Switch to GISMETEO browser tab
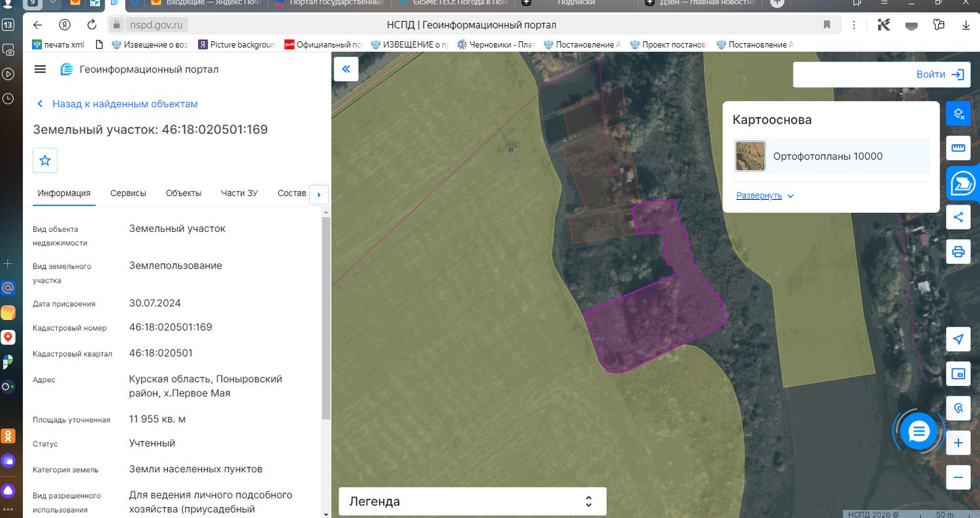This screenshot has height=518, width=980. [454, 3]
